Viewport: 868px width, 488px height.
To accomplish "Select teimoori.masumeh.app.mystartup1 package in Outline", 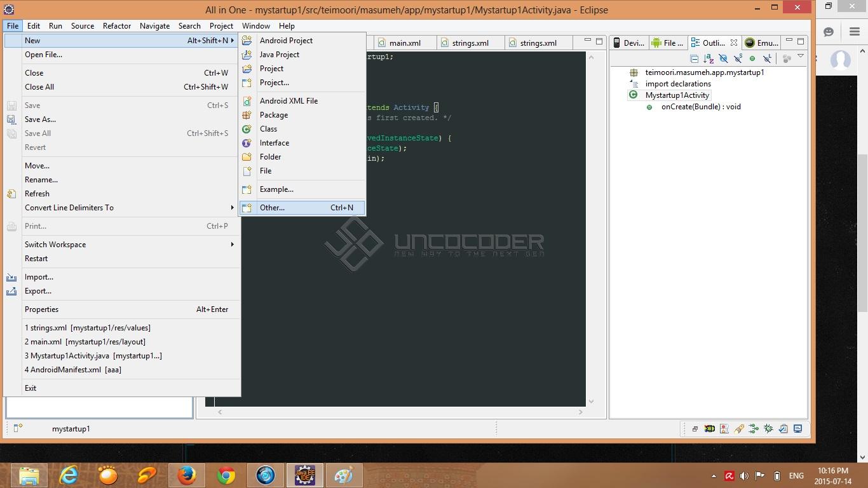I will [x=704, y=72].
